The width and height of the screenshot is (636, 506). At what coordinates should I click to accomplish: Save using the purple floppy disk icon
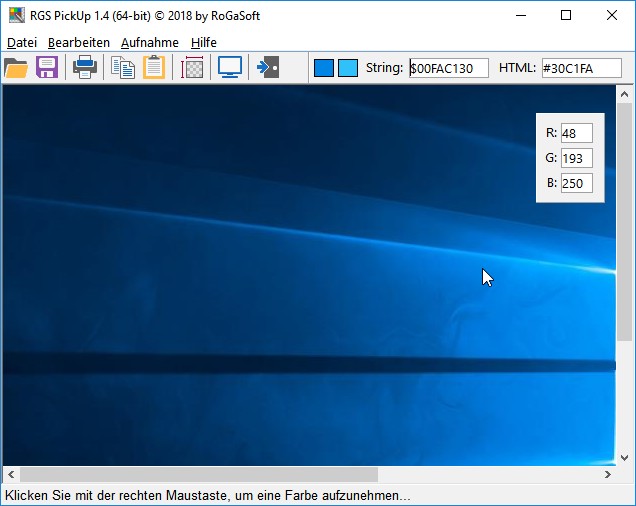(47, 68)
